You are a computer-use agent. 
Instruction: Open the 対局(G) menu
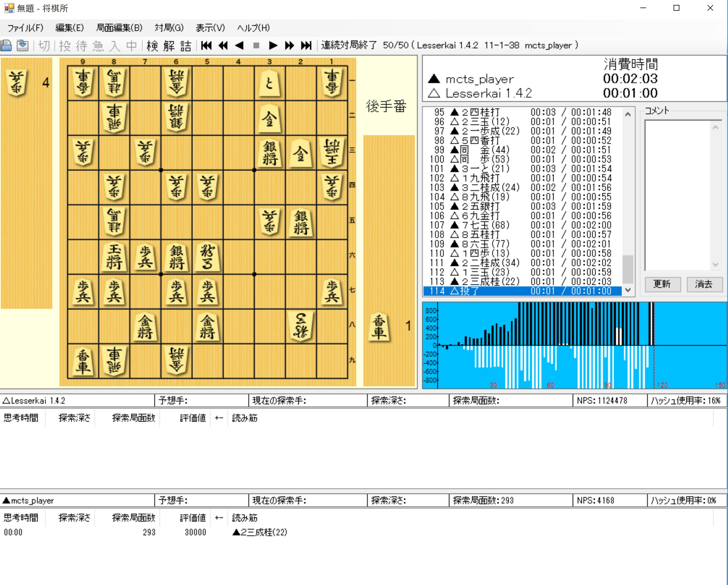tap(169, 28)
